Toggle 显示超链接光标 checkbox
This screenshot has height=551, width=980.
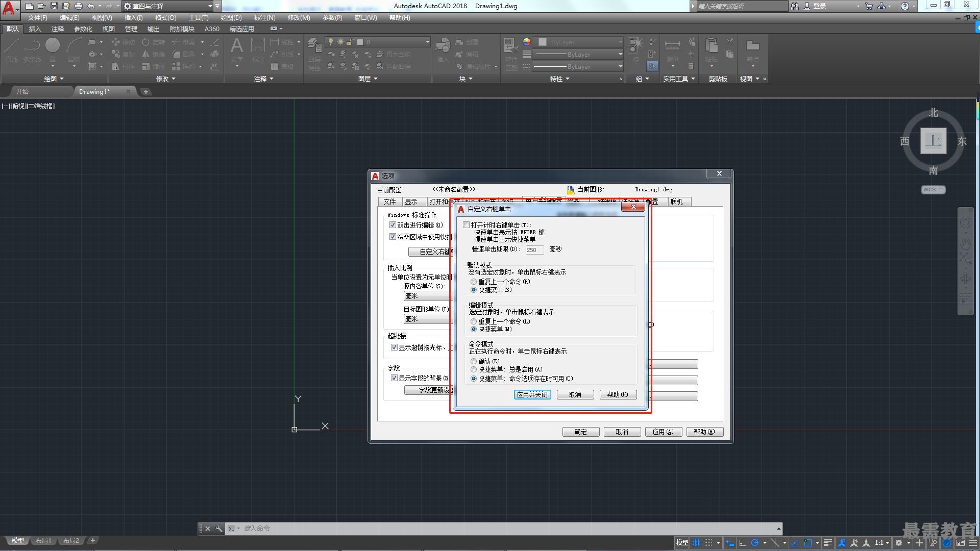pos(394,347)
